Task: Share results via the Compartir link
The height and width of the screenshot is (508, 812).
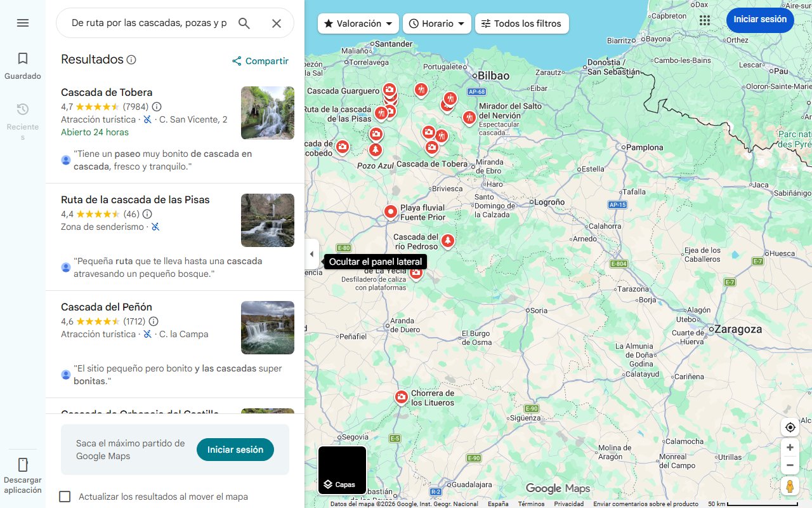Action: click(x=260, y=60)
